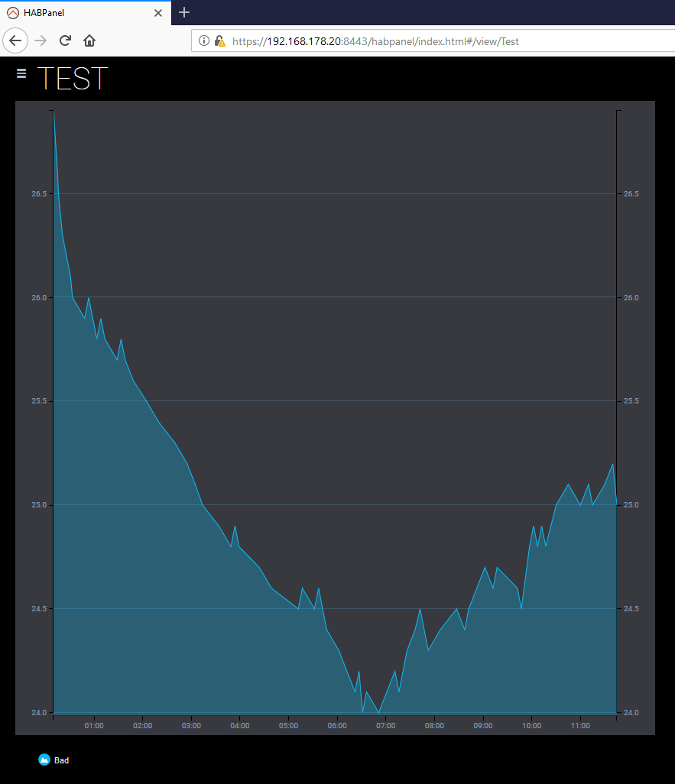Open the HABPanel hamburger side menu
This screenshot has width=675, height=784.
coord(21,74)
